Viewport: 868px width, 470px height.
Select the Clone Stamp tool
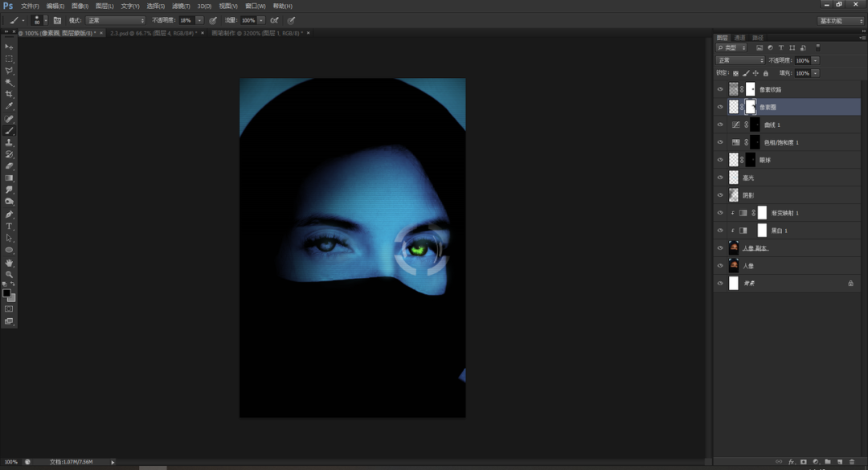point(9,143)
